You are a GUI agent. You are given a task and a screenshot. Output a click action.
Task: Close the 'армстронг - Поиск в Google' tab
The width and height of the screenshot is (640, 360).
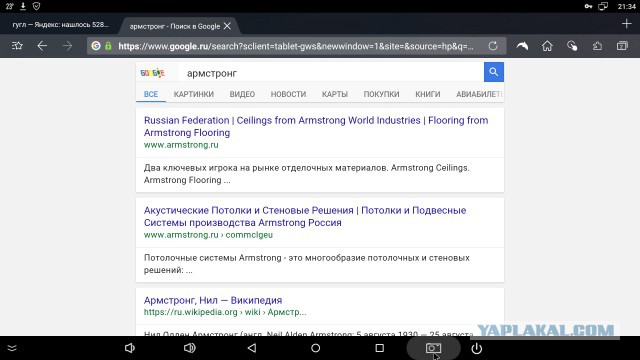227,26
